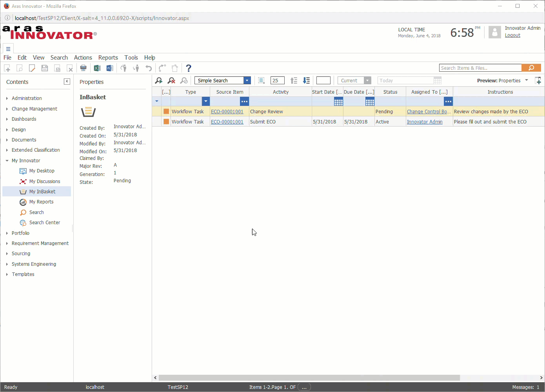Open the Reports menu

point(108,58)
